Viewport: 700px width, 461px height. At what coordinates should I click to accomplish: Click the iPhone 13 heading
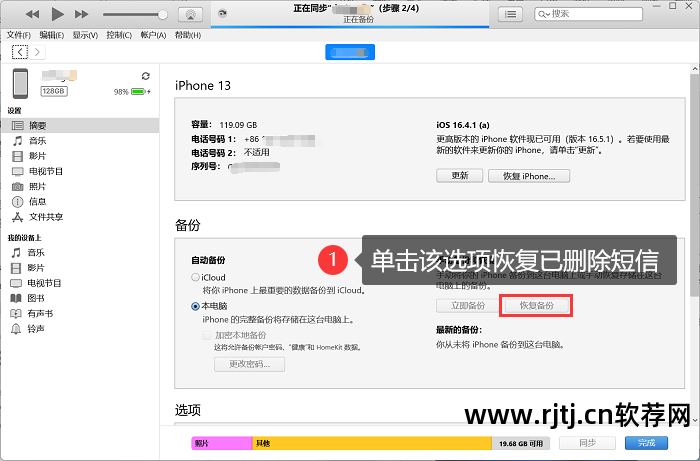(203, 85)
